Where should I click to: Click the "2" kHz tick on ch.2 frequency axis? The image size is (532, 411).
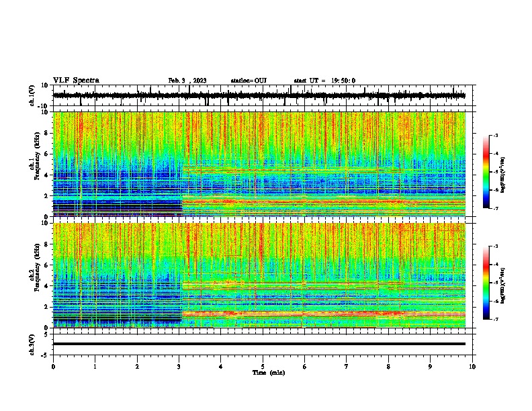click(x=46, y=307)
